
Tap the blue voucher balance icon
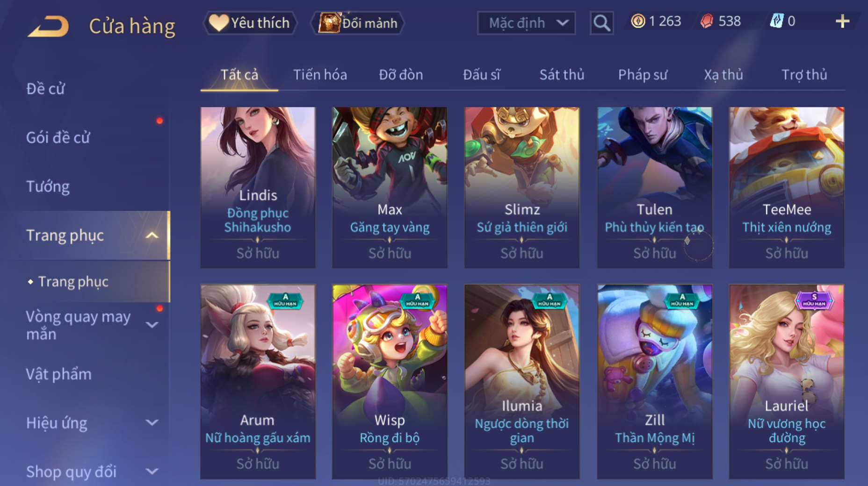coord(776,21)
